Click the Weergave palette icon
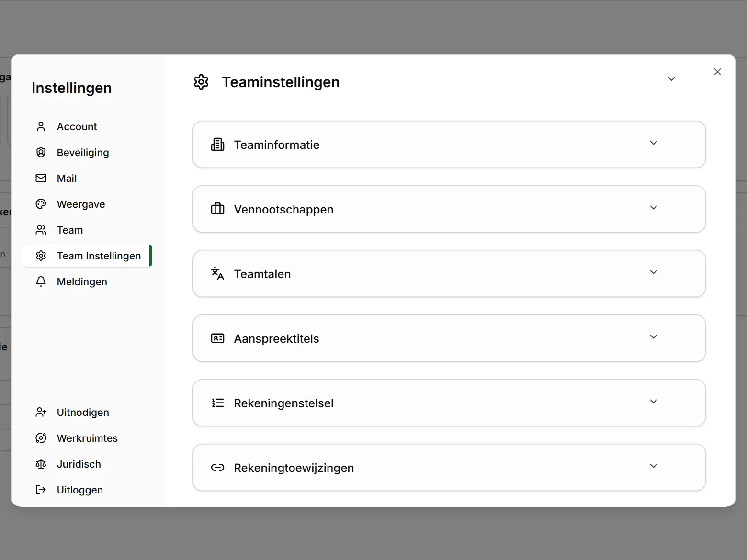The image size is (747, 560). [x=41, y=204]
